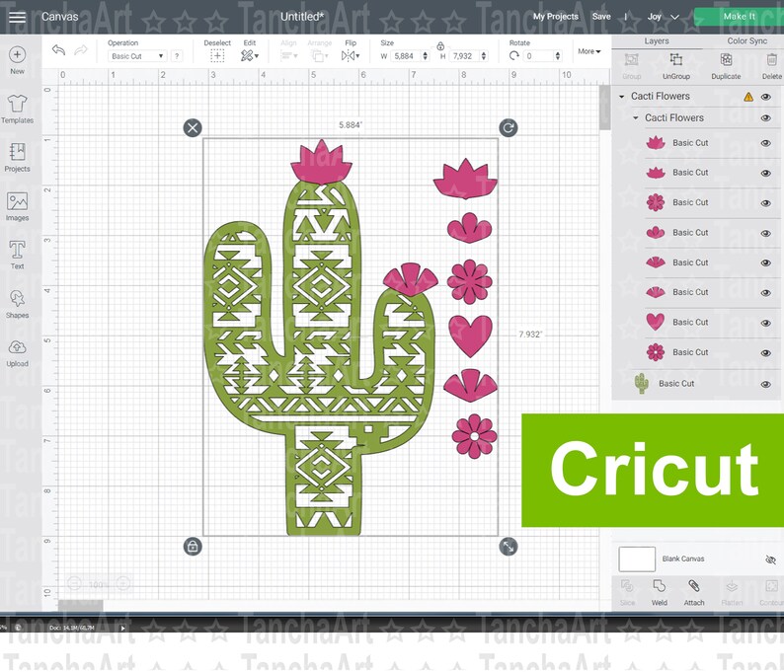Open the Templates panel
This screenshot has width=784, height=672.
pos(17,104)
